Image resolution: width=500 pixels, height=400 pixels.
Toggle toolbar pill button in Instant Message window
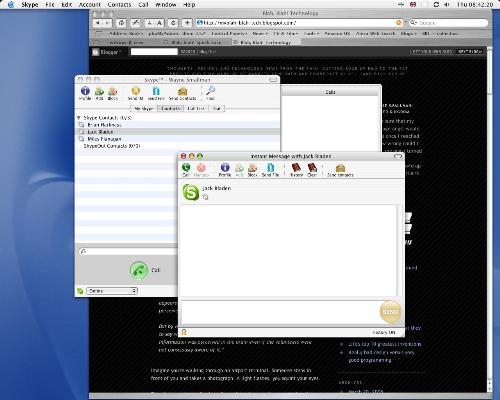pyautogui.click(x=398, y=156)
